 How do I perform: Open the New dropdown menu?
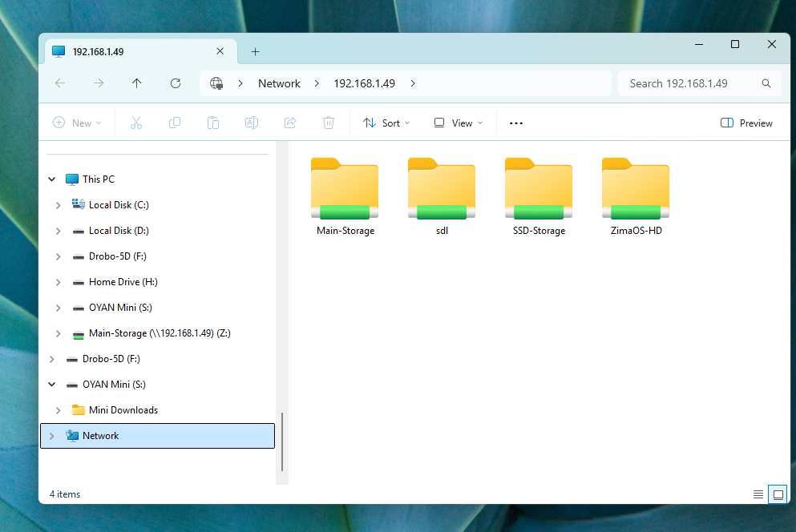tap(77, 123)
